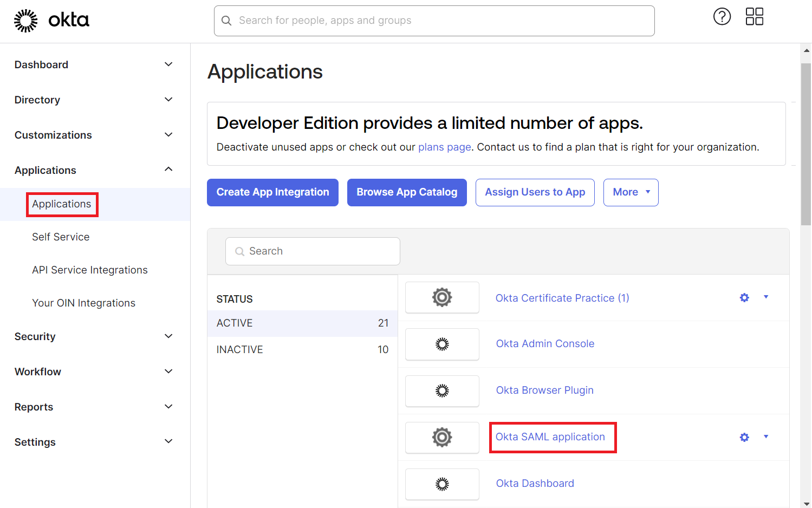
Task: Click the applications list Search field
Action: point(313,251)
